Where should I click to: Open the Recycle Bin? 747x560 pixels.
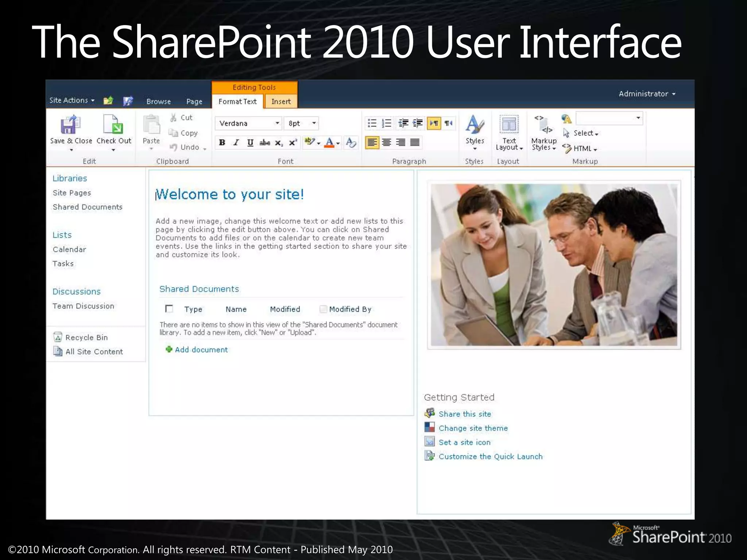click(86, 338)
